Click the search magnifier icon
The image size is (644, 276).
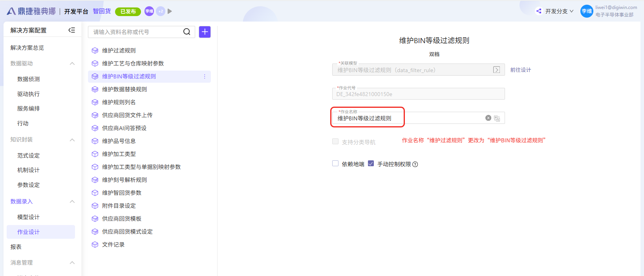[187, 32]
